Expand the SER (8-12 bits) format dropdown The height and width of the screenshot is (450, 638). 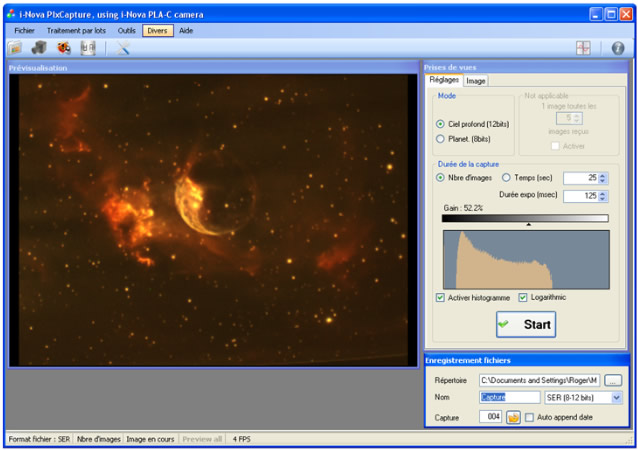coord(616,397)
